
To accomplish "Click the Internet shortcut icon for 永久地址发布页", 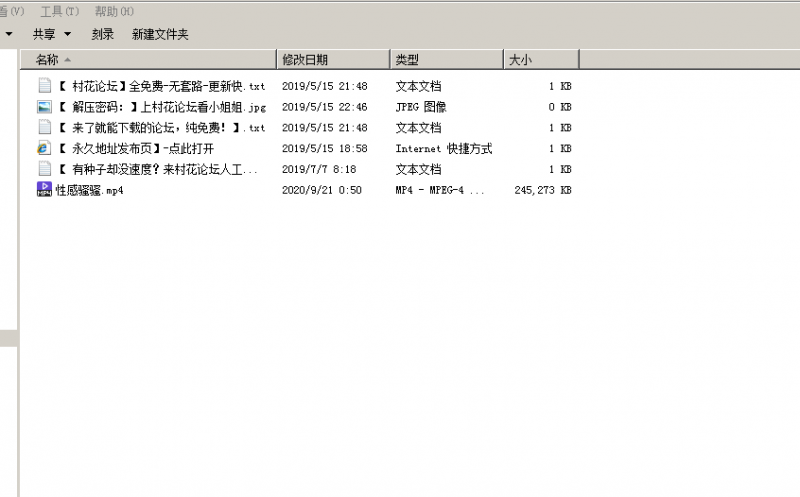I will (x=44, y=148).
